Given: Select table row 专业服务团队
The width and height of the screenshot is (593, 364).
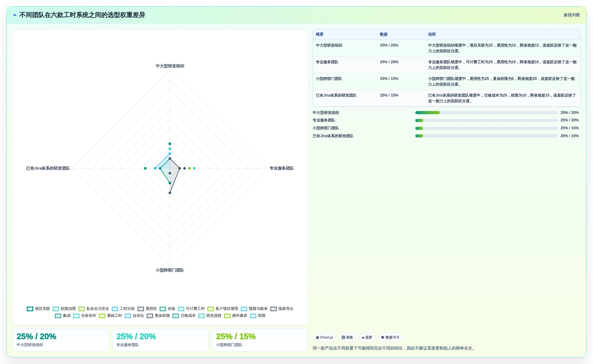Looking at the screenshot, I should [x=446, y=65].
